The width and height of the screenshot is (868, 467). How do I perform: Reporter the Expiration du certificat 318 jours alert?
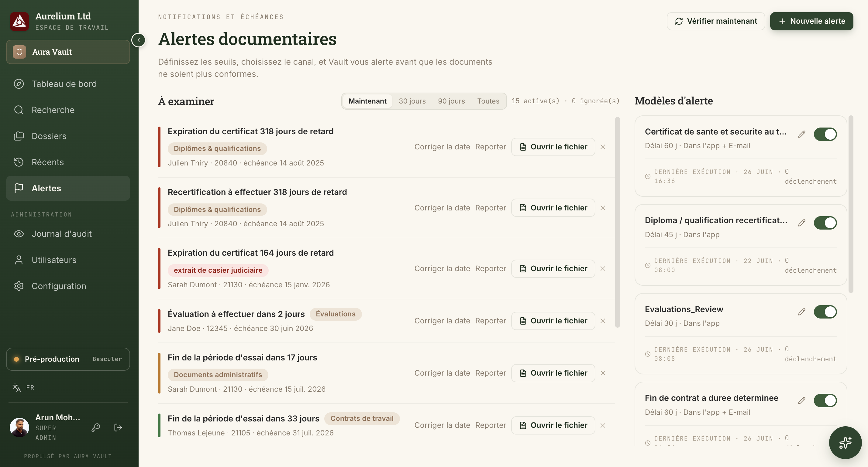click(491, 147)
